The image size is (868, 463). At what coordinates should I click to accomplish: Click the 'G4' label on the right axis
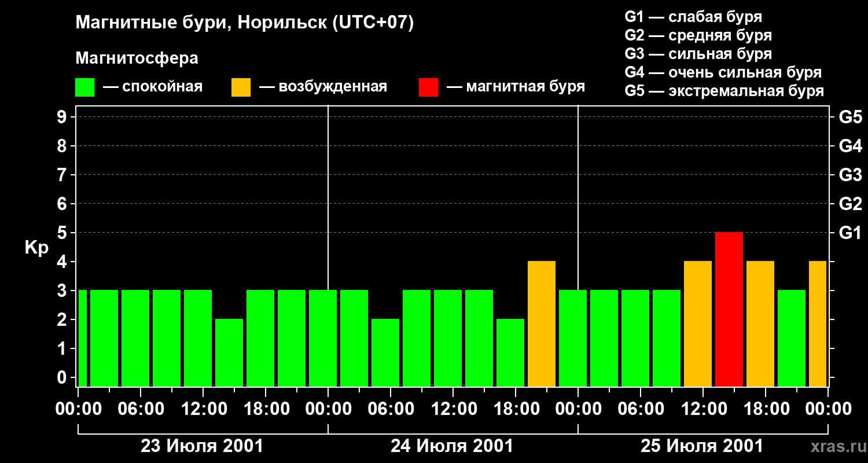850,146
